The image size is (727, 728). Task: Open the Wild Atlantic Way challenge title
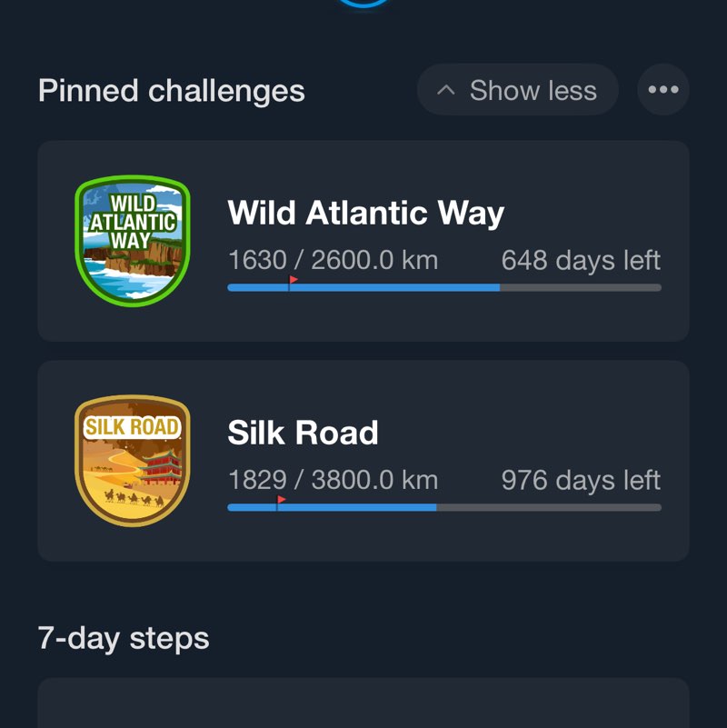tap(365, 214)
